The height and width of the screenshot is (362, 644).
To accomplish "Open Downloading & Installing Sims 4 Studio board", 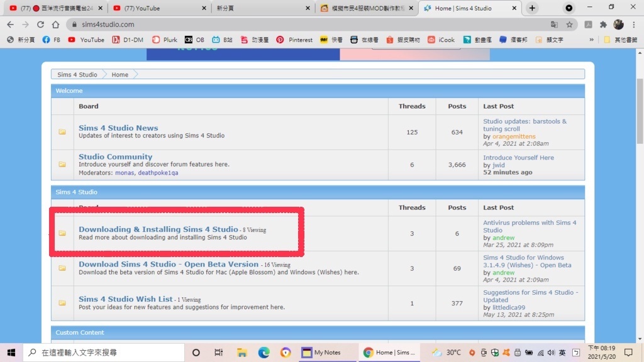I will (158, 229).
